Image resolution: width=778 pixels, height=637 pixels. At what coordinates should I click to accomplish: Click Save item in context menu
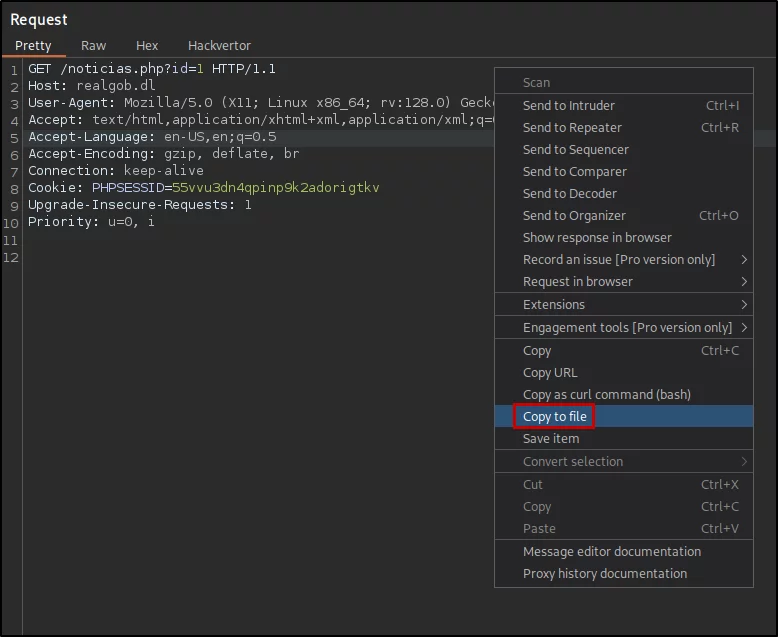[624, 439]
